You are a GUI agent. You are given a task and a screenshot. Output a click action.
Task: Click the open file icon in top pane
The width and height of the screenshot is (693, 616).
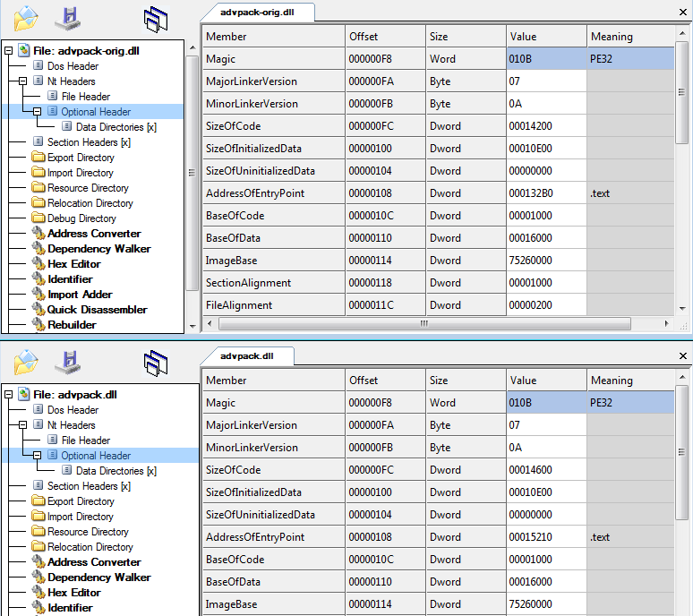(x=26, y=17)
